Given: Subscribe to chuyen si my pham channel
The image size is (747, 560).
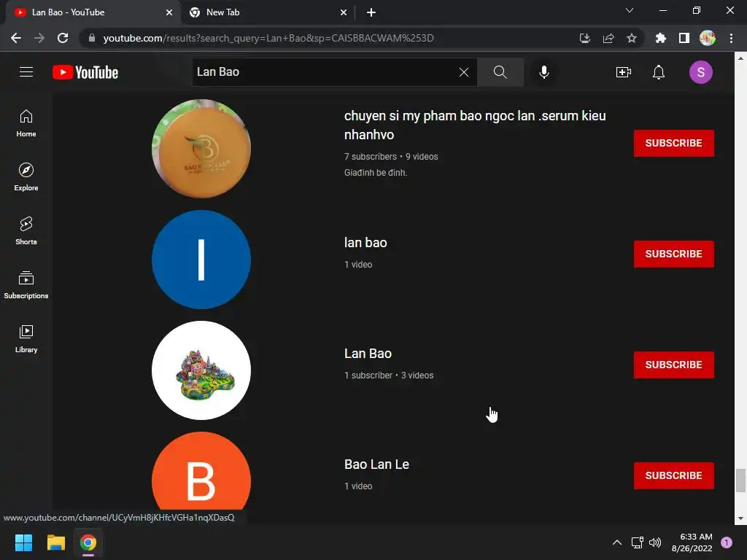Looking at the screenshot, I should pyautogui.click(x=673, y=143).
